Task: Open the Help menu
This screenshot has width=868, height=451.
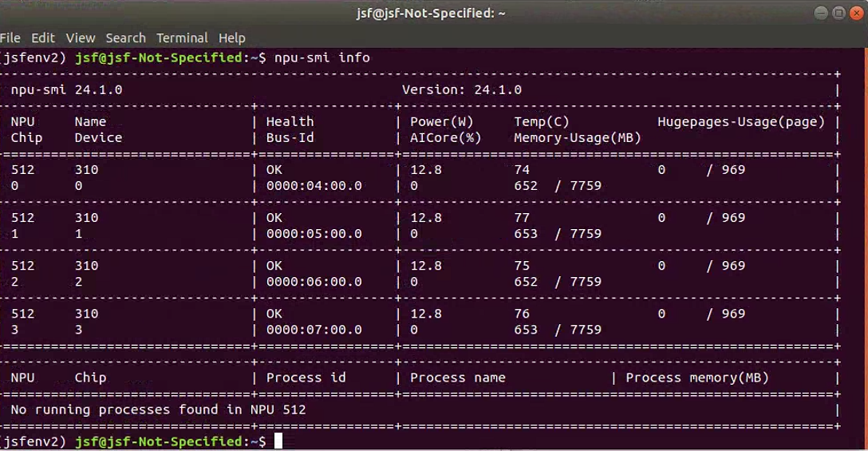Action: pos(231,38)
